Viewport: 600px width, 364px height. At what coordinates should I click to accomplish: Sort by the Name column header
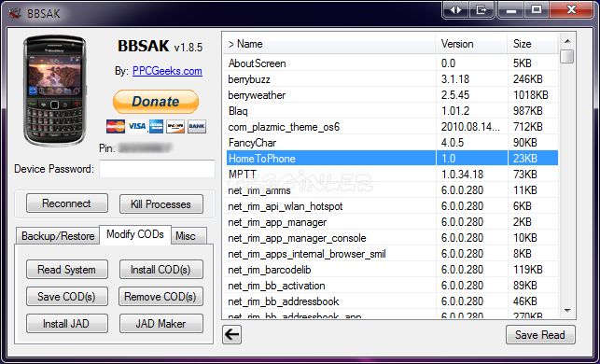click(x=329, y=44)
